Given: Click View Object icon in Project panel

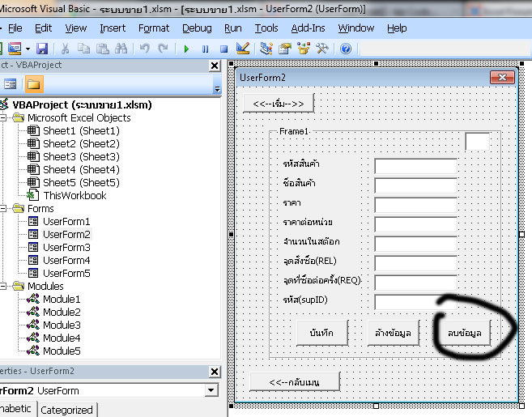Looking at the screenshot, I should tap(11, 83).
